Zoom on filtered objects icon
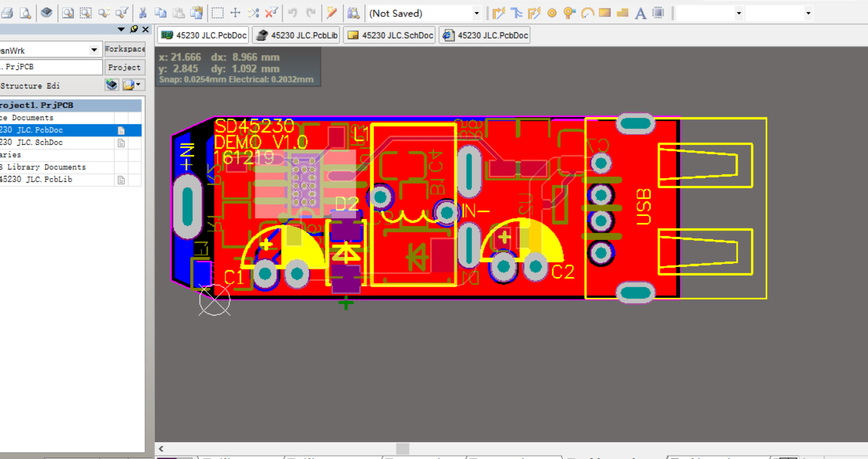 [122, 13]
